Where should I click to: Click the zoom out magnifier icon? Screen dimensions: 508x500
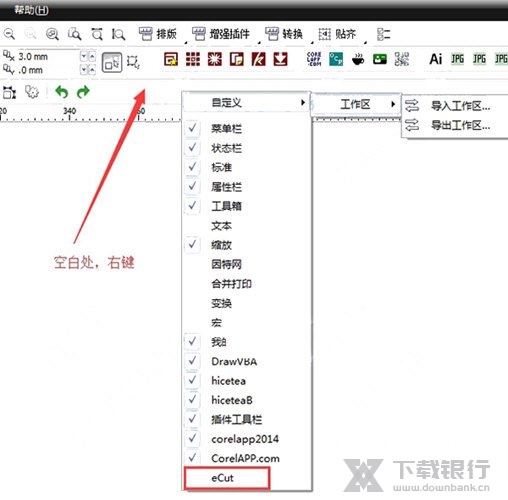point(9,34)
